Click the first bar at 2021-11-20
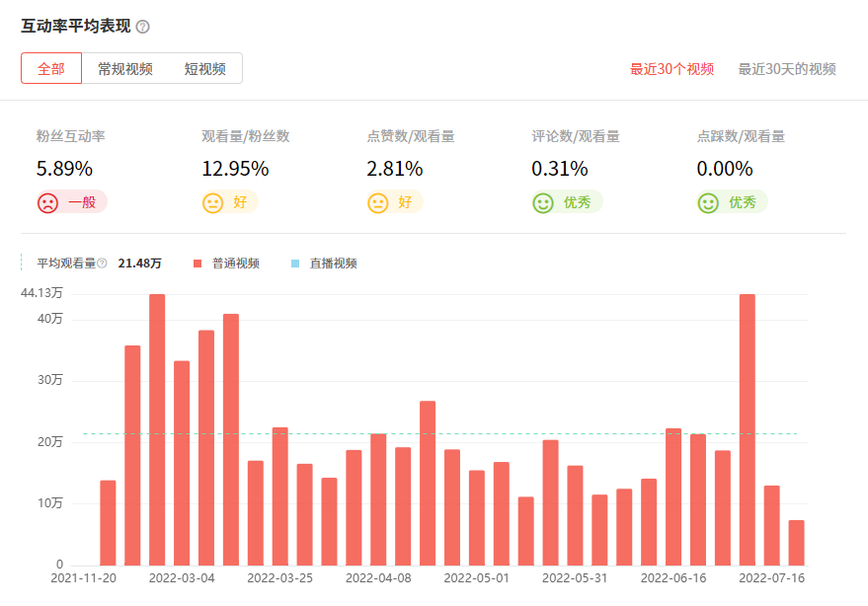This screenshot has height=606, width=868. [108, 523]
